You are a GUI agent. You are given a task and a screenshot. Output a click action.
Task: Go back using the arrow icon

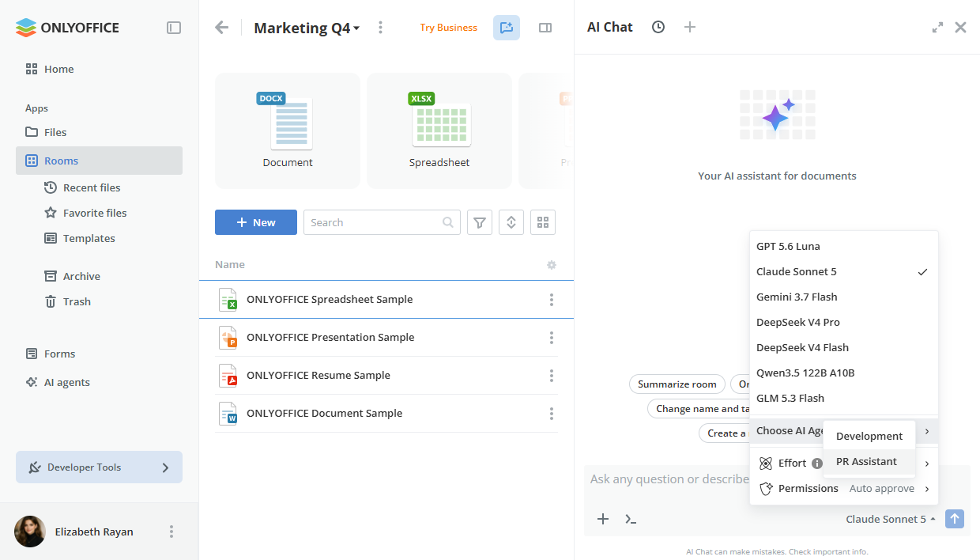pos(222,28)
